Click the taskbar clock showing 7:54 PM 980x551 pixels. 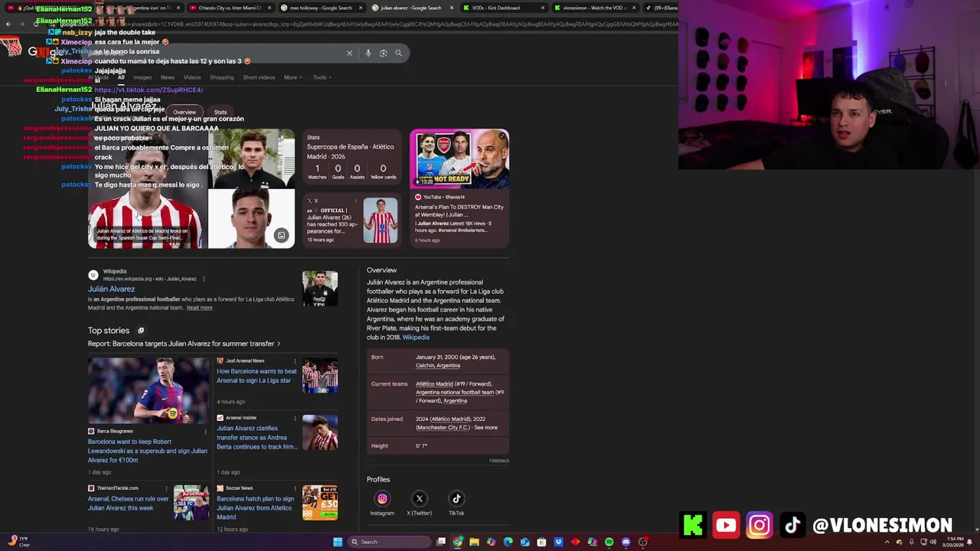[954, 542]
